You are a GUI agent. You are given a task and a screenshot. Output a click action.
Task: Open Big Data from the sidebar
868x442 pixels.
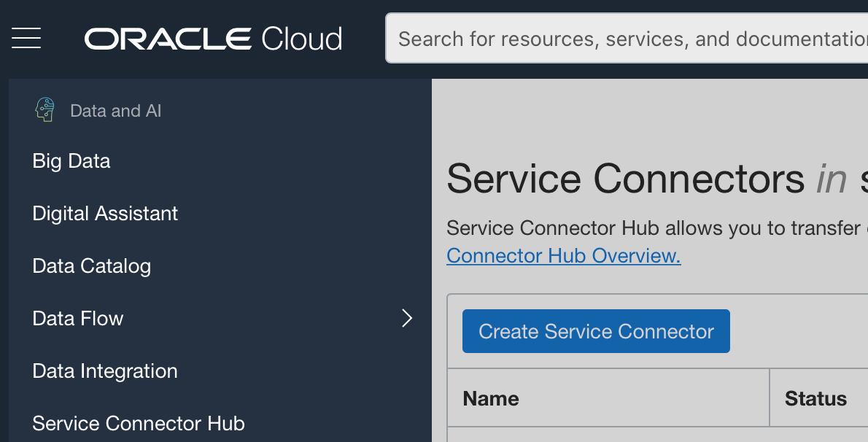(71, 161)
